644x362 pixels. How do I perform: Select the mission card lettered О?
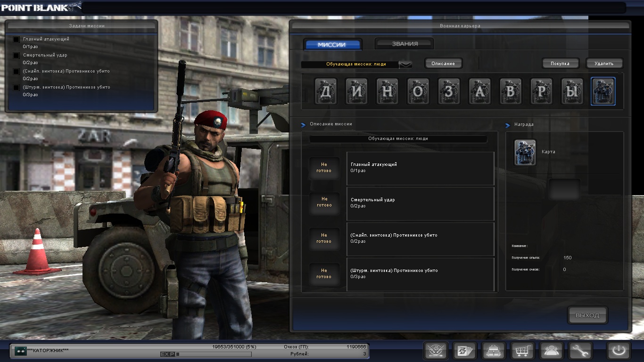click(x=418, y=91)
